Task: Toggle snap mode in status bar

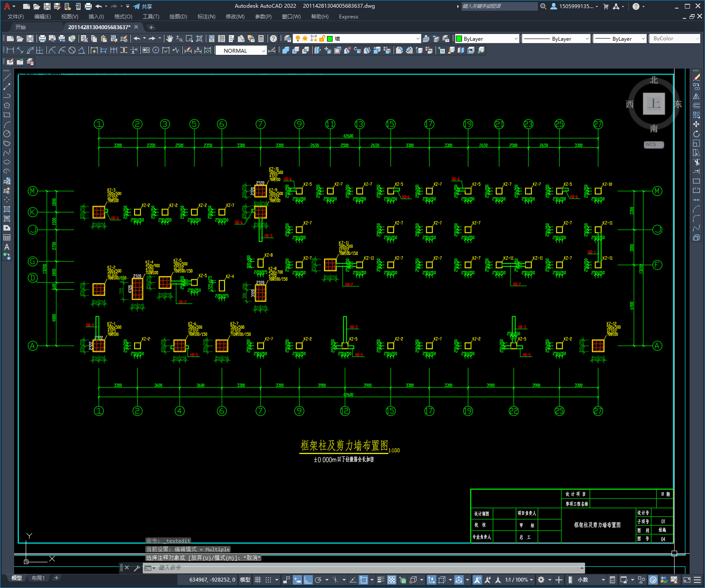Action: (268, 580)
